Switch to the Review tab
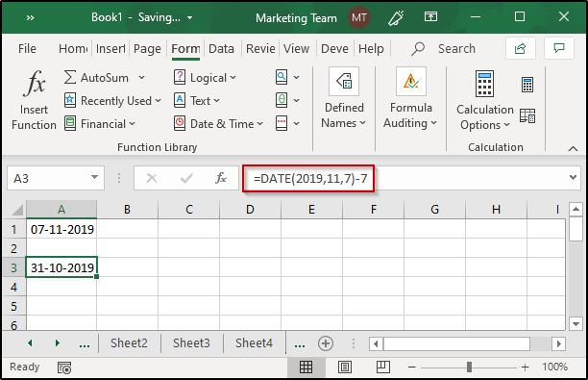 pyautogui.click(x=260, y=48)
